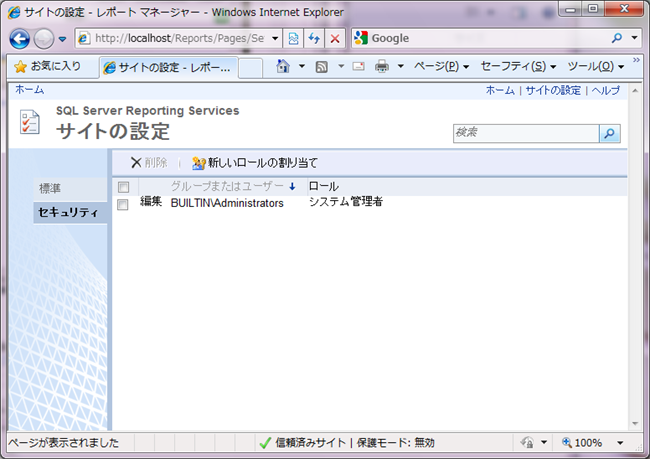Expand the feeds dropdown arrow
The width and height of the screenshot is (650, 459).
(341, 66)
